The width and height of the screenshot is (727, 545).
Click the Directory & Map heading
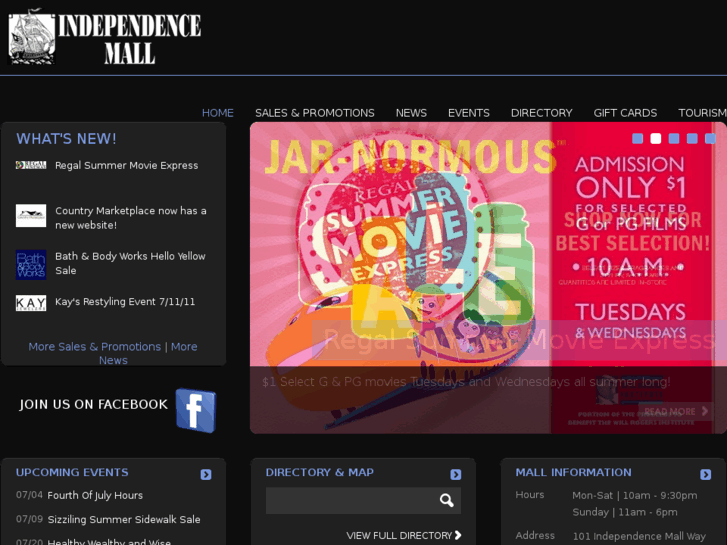tap(319, 472)
